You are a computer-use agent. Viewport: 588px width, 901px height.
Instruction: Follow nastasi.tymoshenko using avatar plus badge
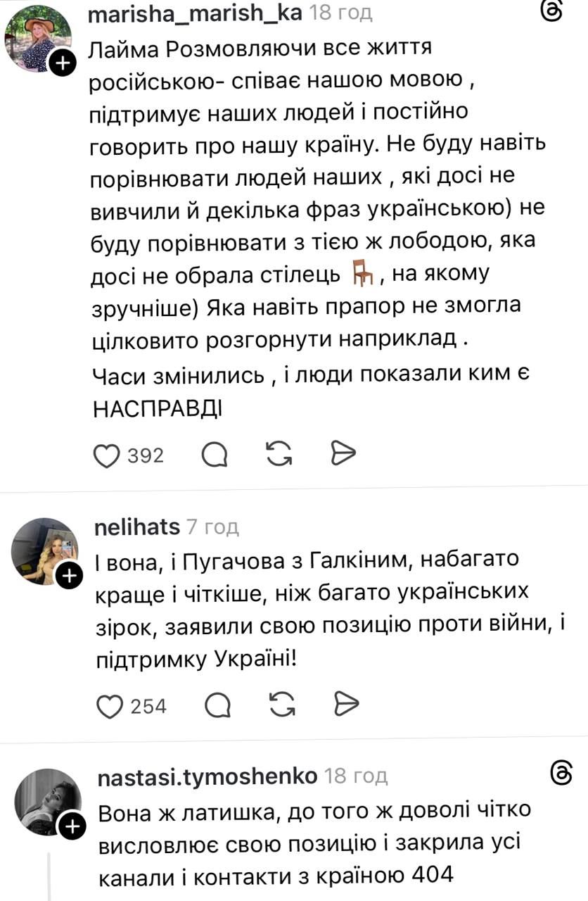(x=71, y=828)
